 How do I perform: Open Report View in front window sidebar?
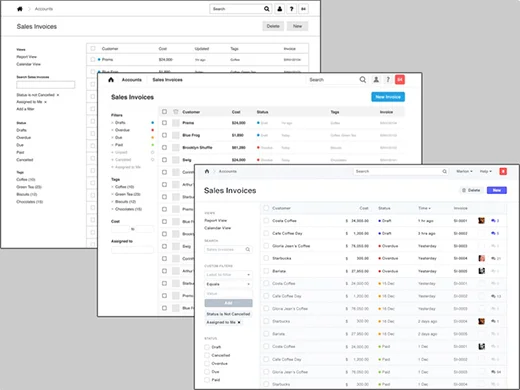(216, 220)
